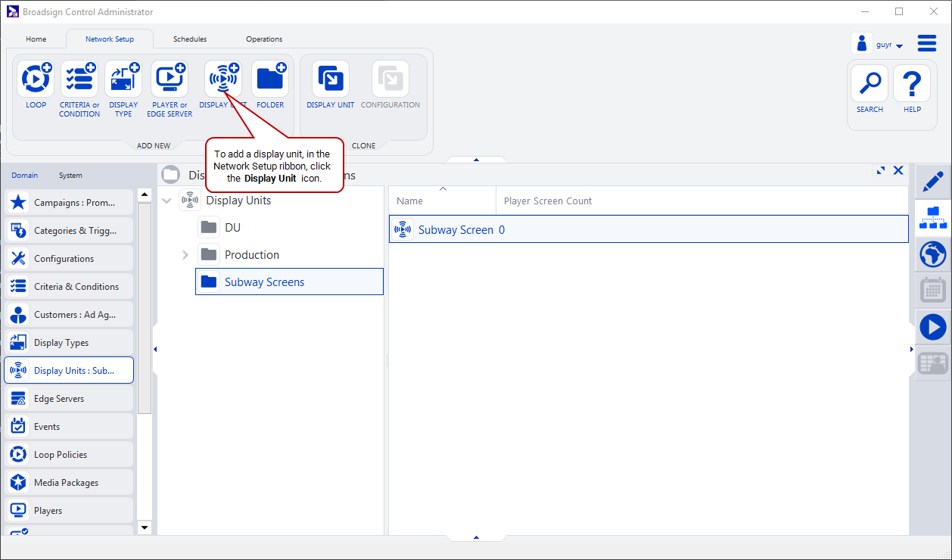Open Display Types in the resource list
The width and height of the screenshot is (952, 560).
coord(70,343)
